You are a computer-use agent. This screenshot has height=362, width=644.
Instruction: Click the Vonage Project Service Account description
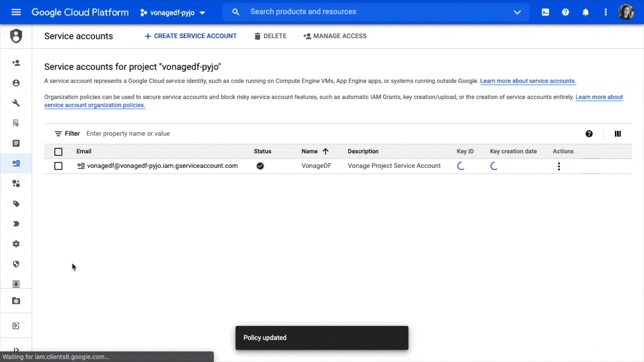394,166
